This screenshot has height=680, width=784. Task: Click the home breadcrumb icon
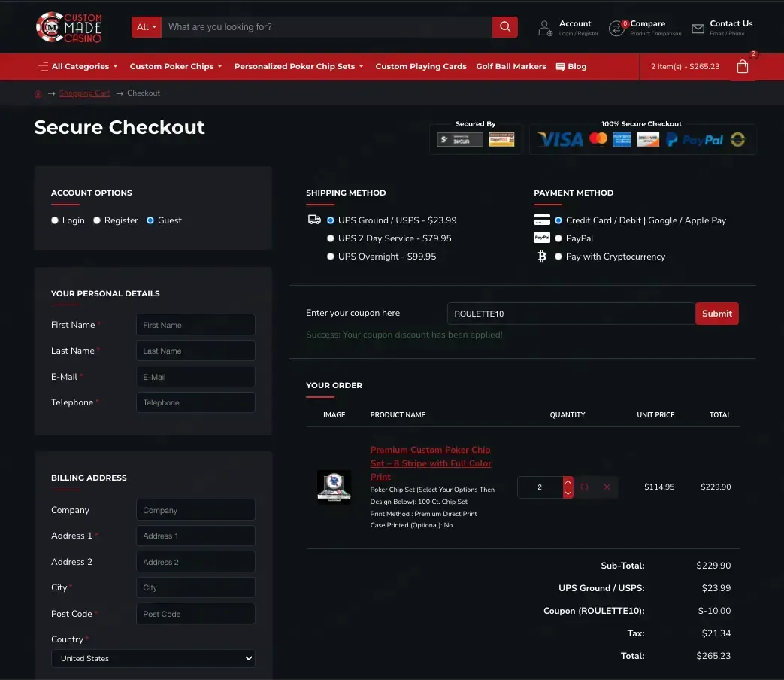tap(38, 93)
